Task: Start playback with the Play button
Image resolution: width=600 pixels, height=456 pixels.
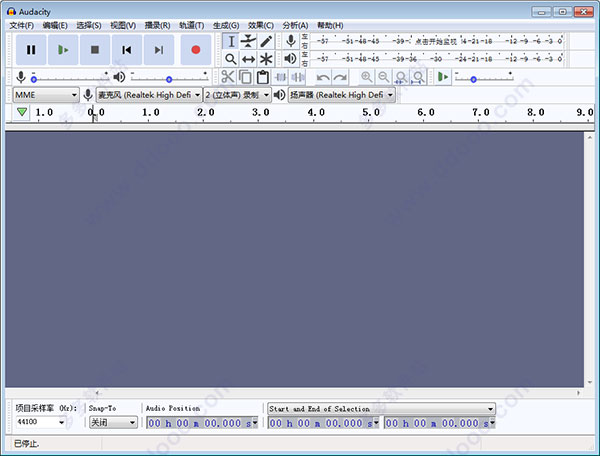Action: click(x=63, y=50)
